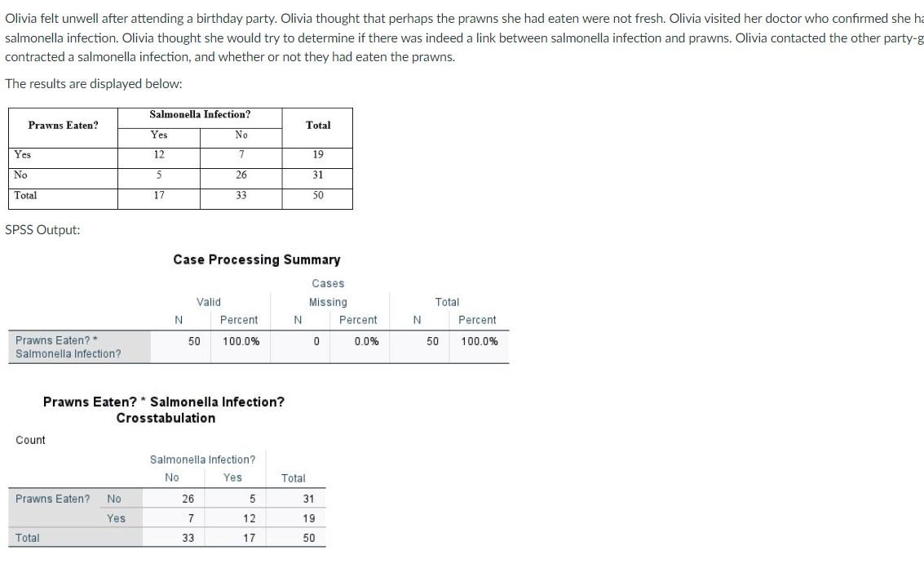Click the crosstab column total 33
924x568 pixels.
coord(188,538)
